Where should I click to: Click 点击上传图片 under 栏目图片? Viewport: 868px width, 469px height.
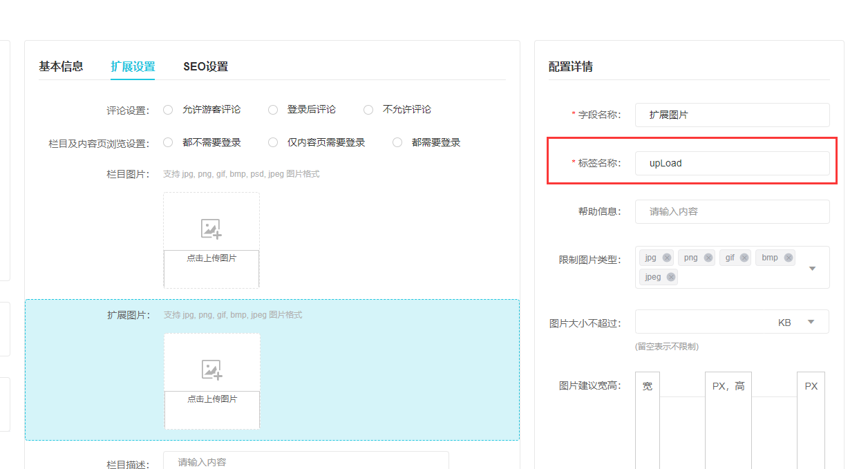211,258
